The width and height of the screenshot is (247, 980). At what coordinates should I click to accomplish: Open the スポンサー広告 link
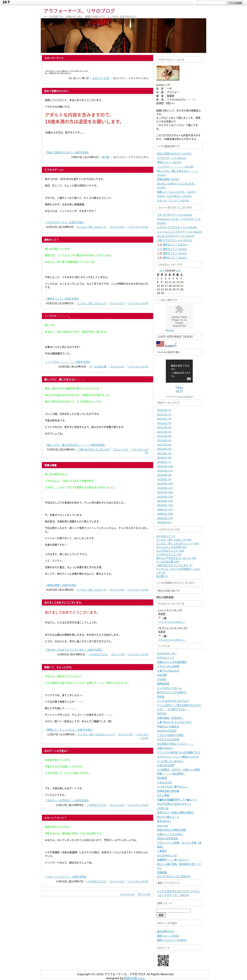pyautogui.click(x=100, y=78)
